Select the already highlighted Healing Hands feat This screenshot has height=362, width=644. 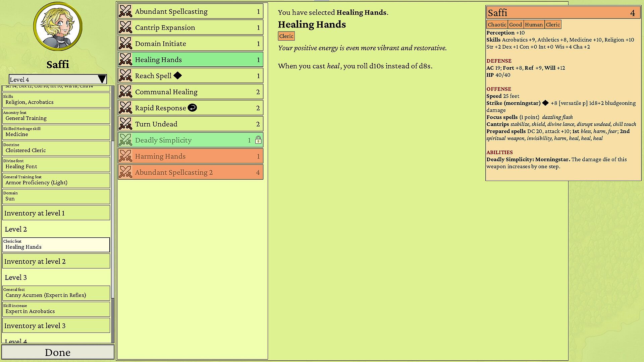191,60
